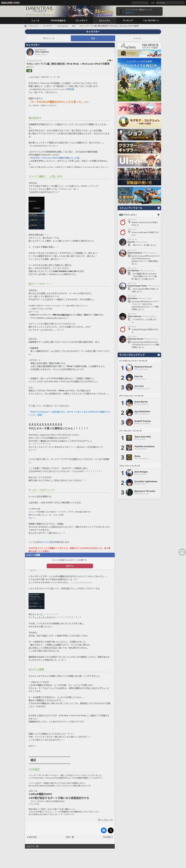The image size is (186, 868).
Task: Switch to the 日記 tab
Action: coord(93,38)
